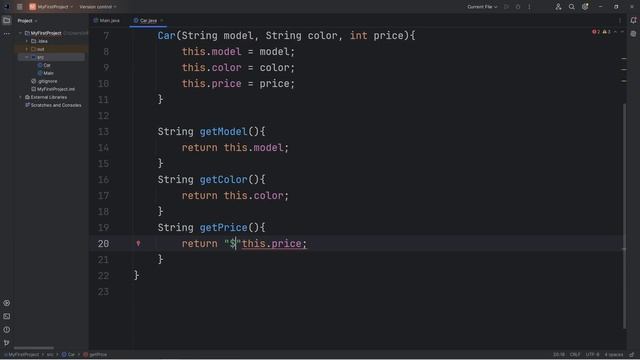Open editor tabs options menu dots
Screen dimensions: 640x360
(620, 20)
